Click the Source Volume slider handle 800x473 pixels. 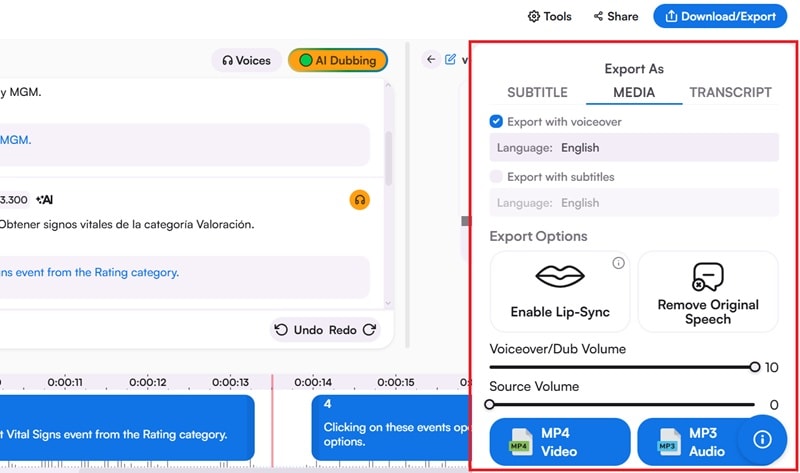(489, 405)
